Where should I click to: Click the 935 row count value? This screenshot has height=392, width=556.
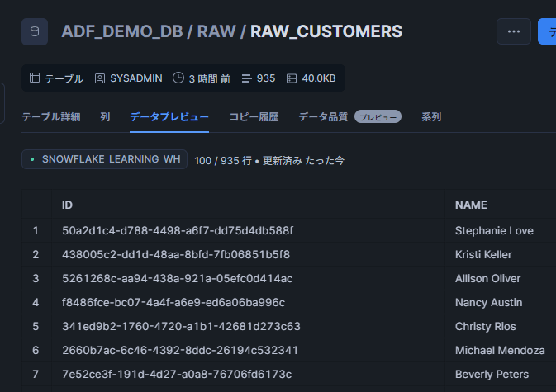pyautogui.click(x=266, y=78)
